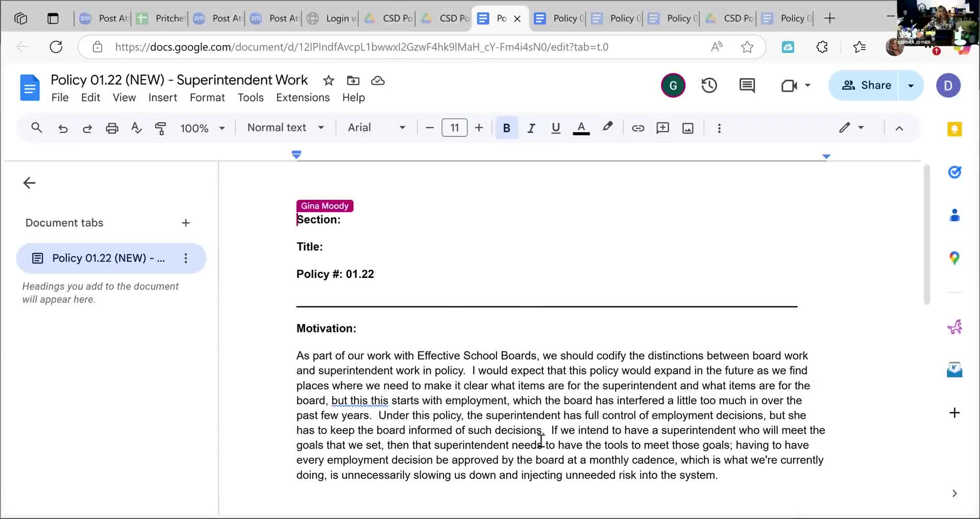Open the zoom 100% dropdown
The width and height of the screenshot is (980, 519).
click(202, 128)
